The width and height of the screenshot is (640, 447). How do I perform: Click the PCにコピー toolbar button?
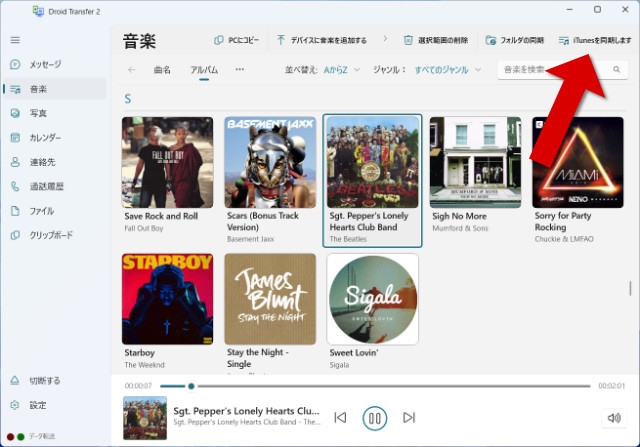[237, 40]
